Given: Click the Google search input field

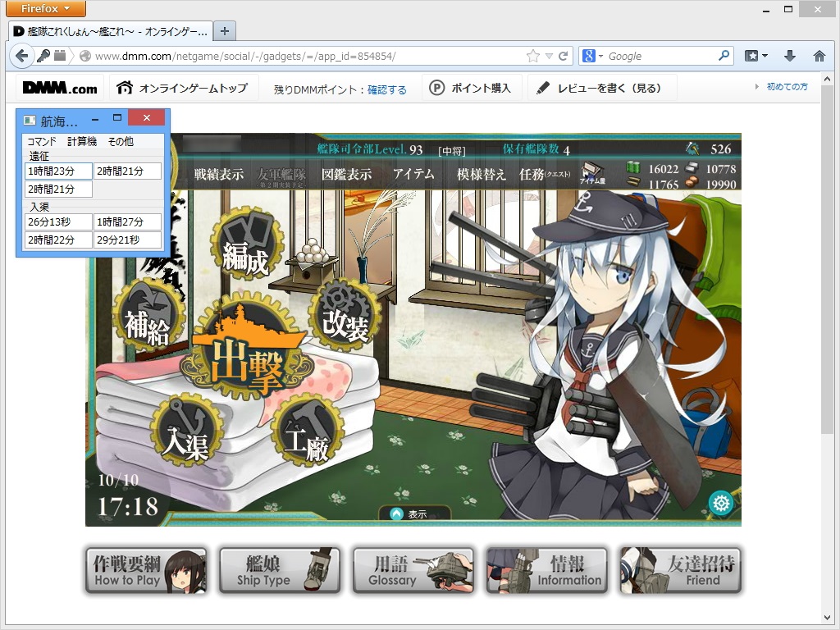Looking at the screenshot, I should (661, 56).
